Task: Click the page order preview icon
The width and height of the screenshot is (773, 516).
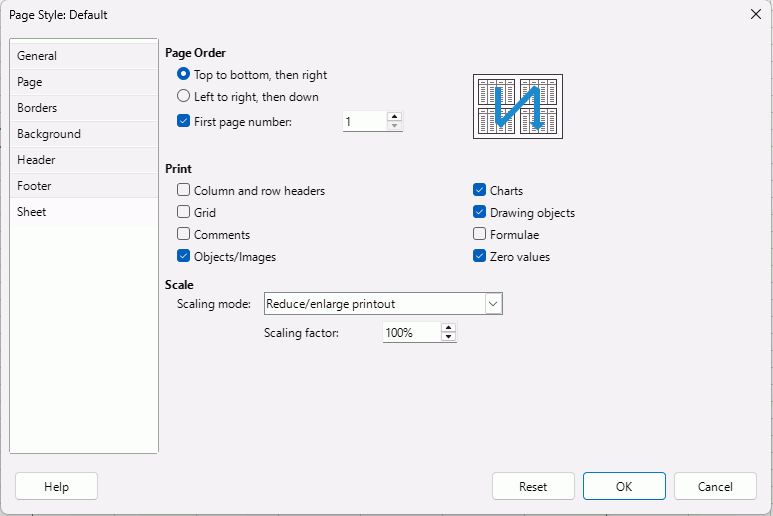Action: coord(517,106)
